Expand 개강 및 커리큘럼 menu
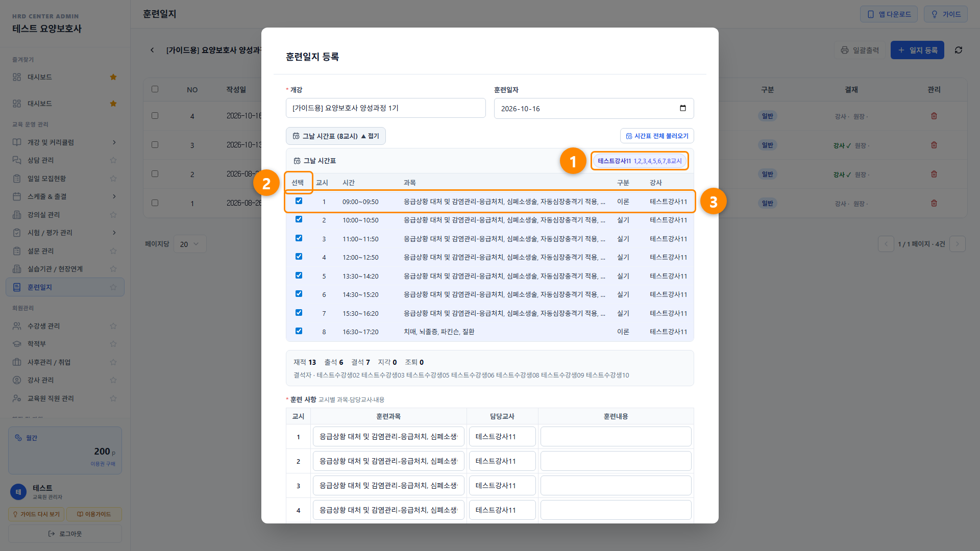This screenshot has height=551, width=980. point(65,142)
